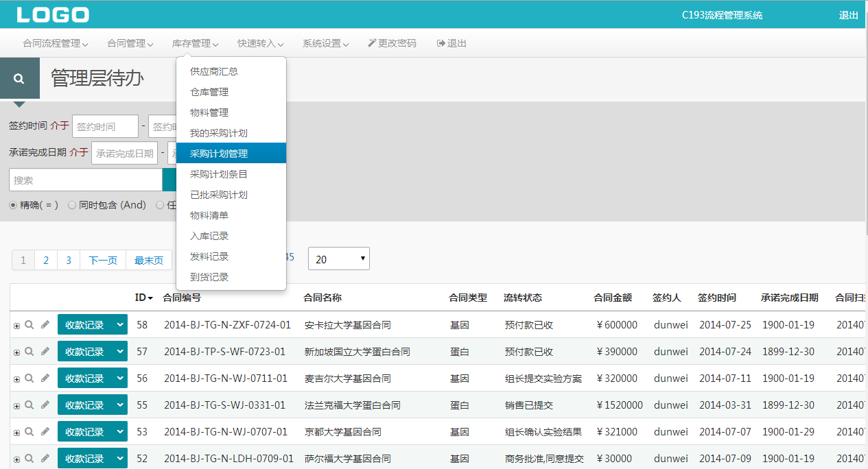868x469 pixels.
Task: Select the 同时包含 (And) radio option
Action: tap(72, 205)
